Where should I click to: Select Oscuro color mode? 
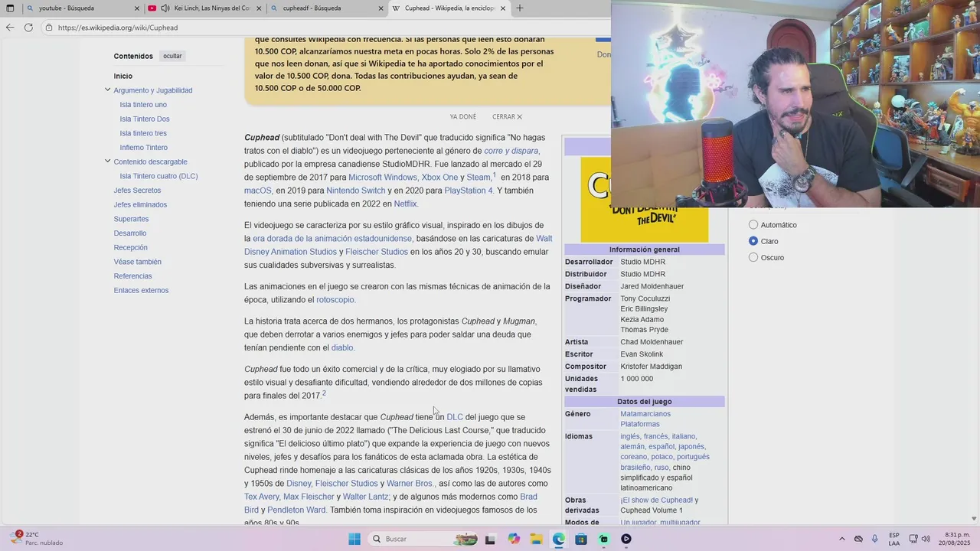(x=753, y=257)
